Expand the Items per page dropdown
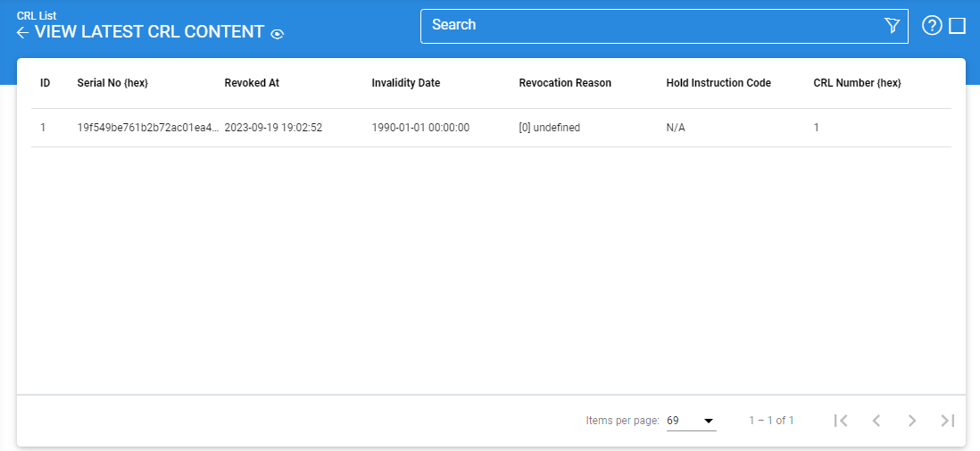The height and width of the screenshot is (451, 980). (691, 421)
